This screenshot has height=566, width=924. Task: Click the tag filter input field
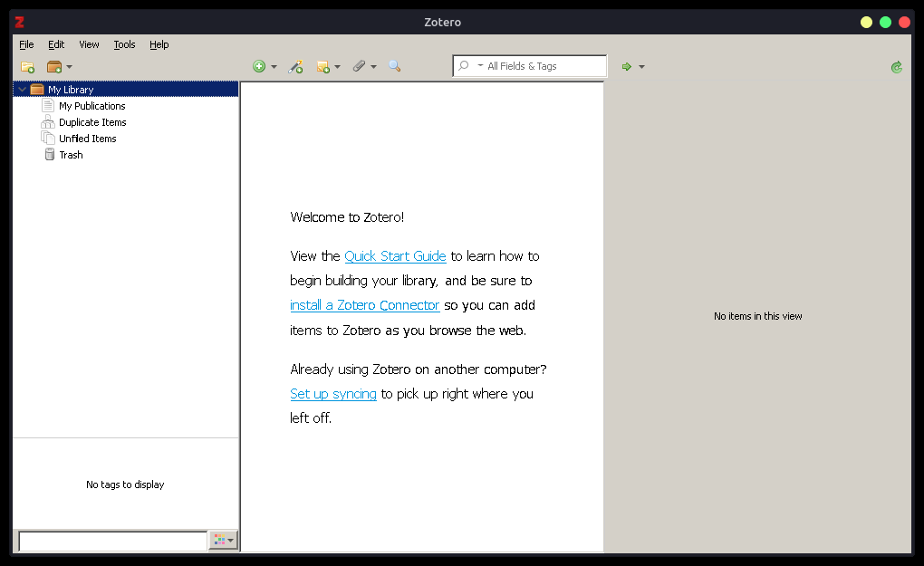click(x=112, y=541)
